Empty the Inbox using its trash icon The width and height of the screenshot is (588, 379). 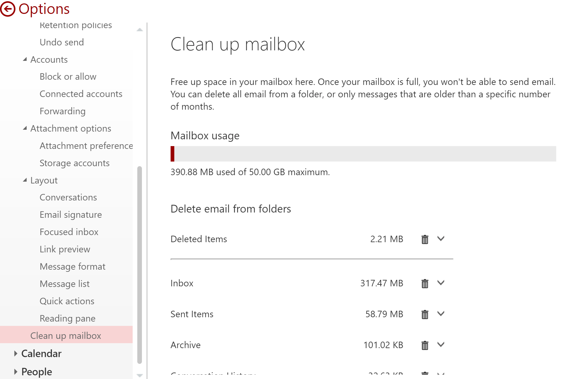[x=424, y=283]
